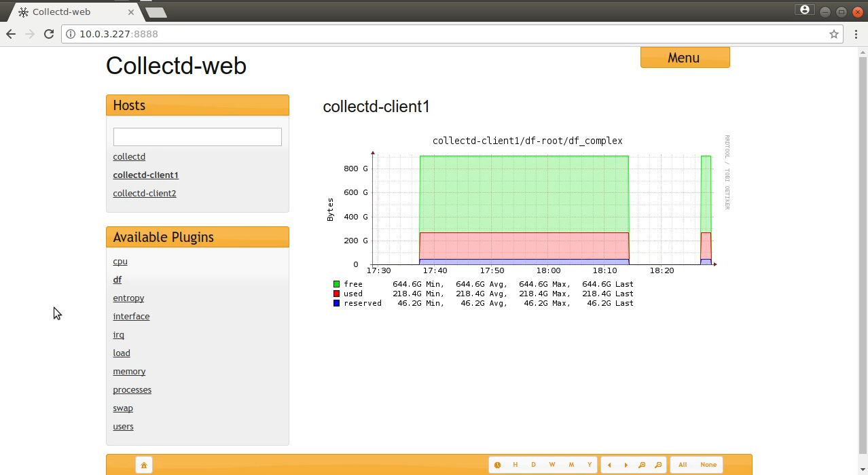Viewport: 868px width, 475px height.
Task: Select the collectd-client1 host link
Action: tap(146, 175)
